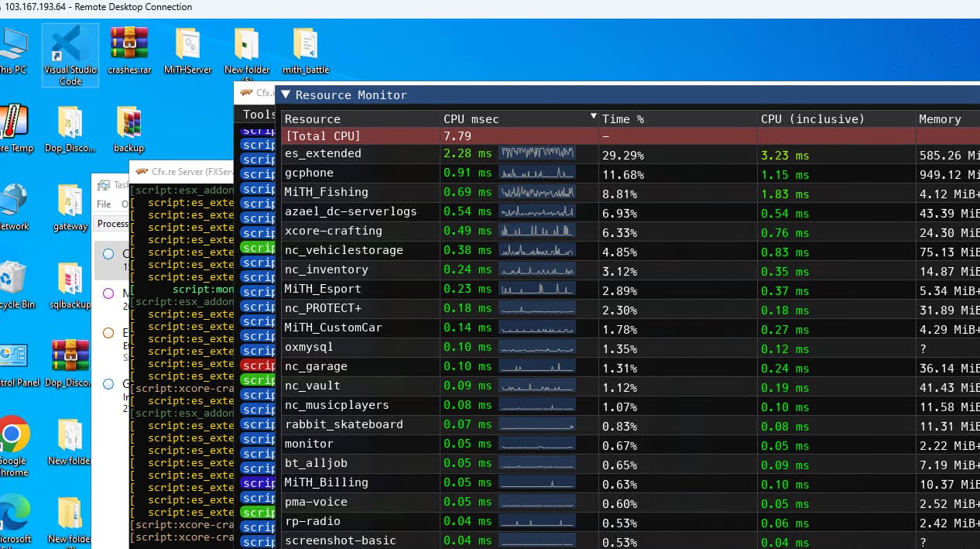Select the MiTHServer folder icon

(x=187, y=51)
